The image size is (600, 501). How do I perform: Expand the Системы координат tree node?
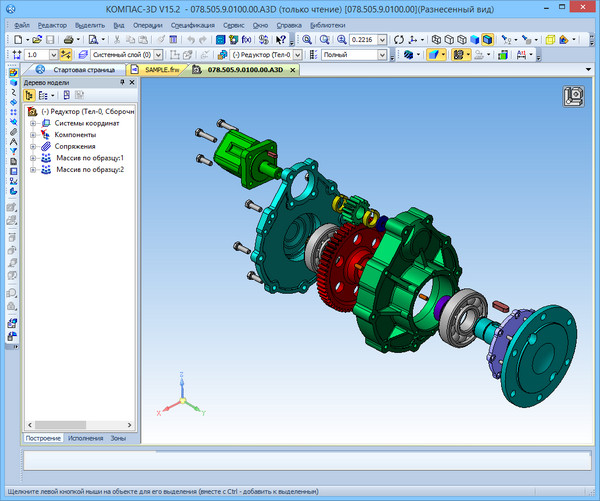[33, 123]
